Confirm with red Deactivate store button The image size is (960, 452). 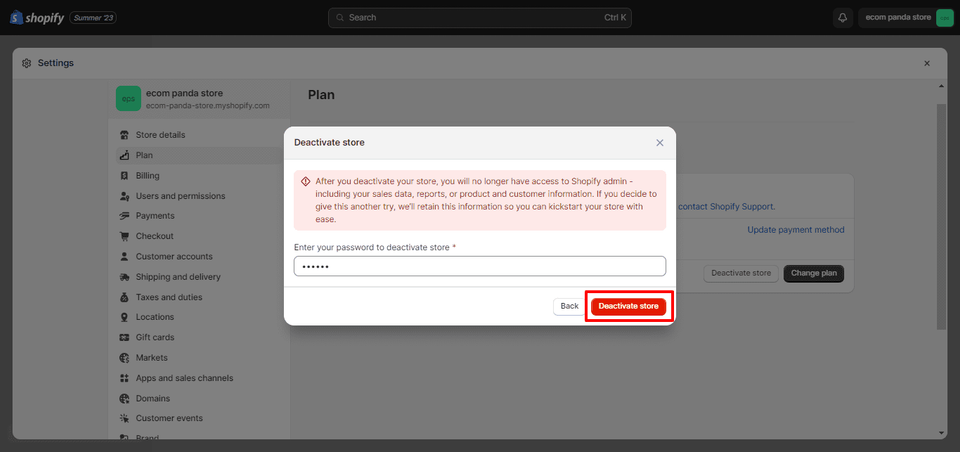pyautogui.click(x=628, y=306)
